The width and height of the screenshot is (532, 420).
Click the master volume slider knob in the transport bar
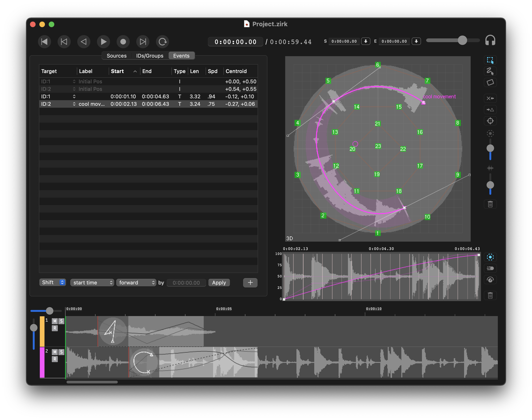[x=462, y=40]
